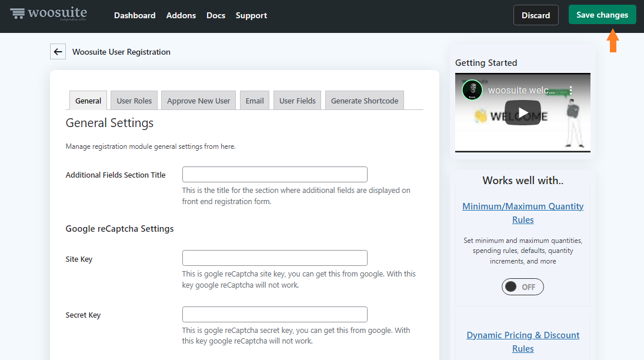Click the woosuite logo
The width and height of the screenshot is (644, 360).
48,14
